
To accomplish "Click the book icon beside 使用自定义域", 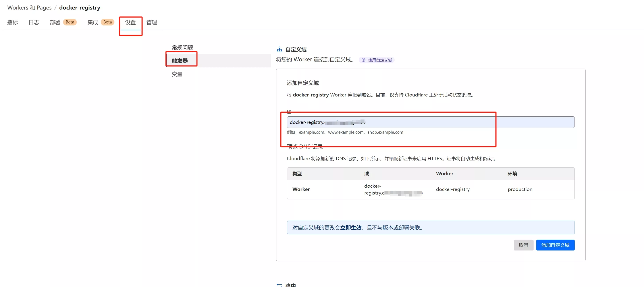I will pos(363,60).
